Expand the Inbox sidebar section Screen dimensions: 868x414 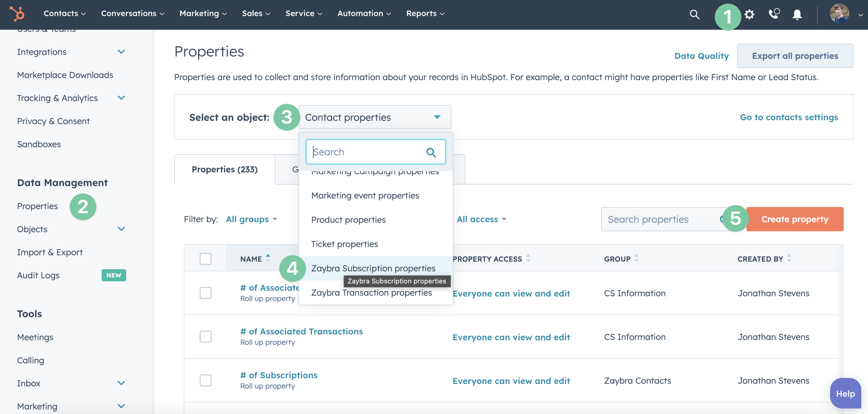coord(121,383)
